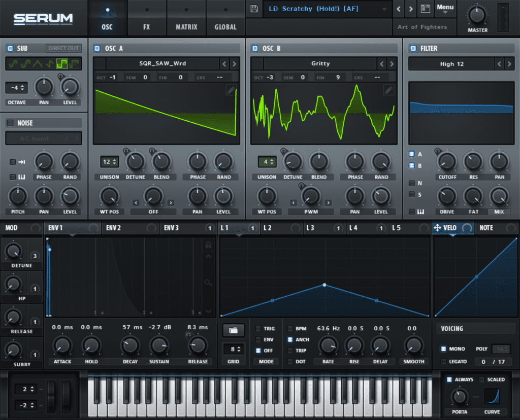520x420 pixels.
Task: Open LFO shape folder icon
Action: click(234, 331)
